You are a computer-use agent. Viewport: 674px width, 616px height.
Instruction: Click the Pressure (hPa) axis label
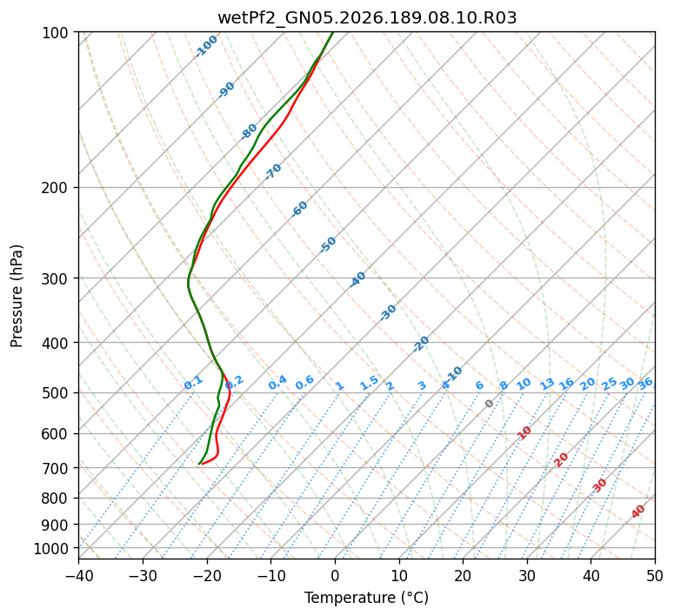point(17,296)
